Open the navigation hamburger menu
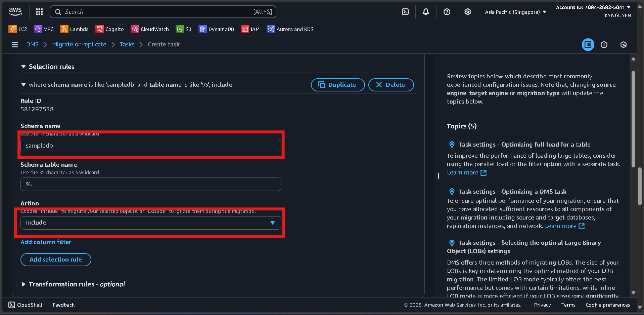 [14, 44]
